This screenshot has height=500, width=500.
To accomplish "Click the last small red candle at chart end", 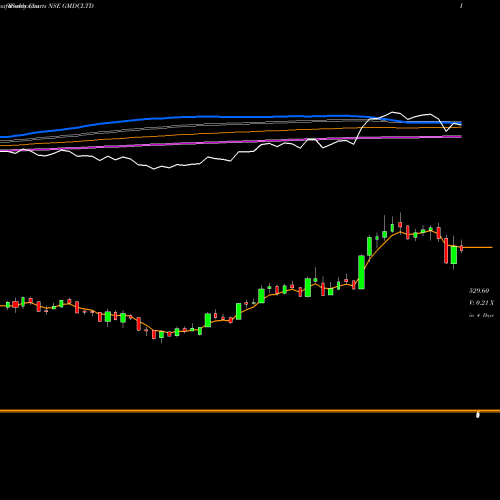I will pos(462,248).
